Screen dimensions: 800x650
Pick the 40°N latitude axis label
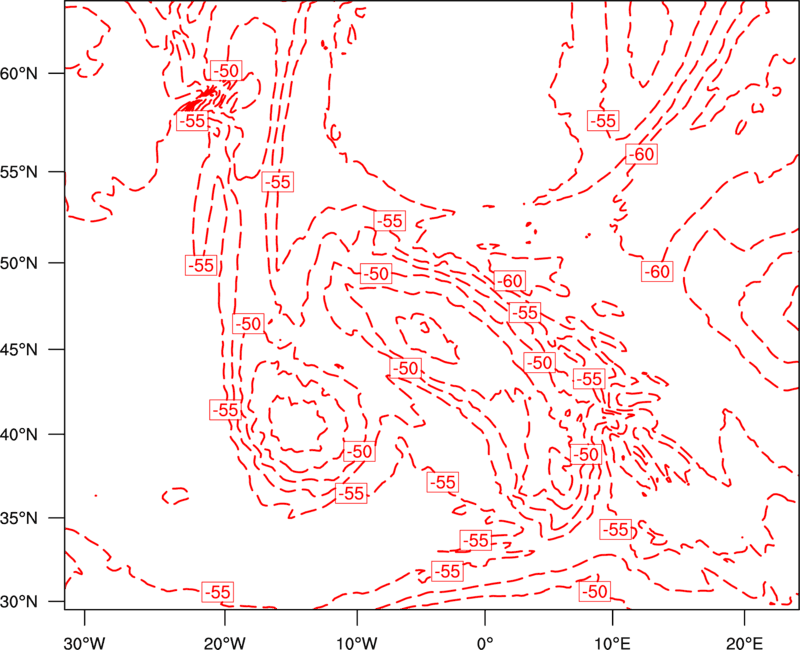[x=19, y=435]
